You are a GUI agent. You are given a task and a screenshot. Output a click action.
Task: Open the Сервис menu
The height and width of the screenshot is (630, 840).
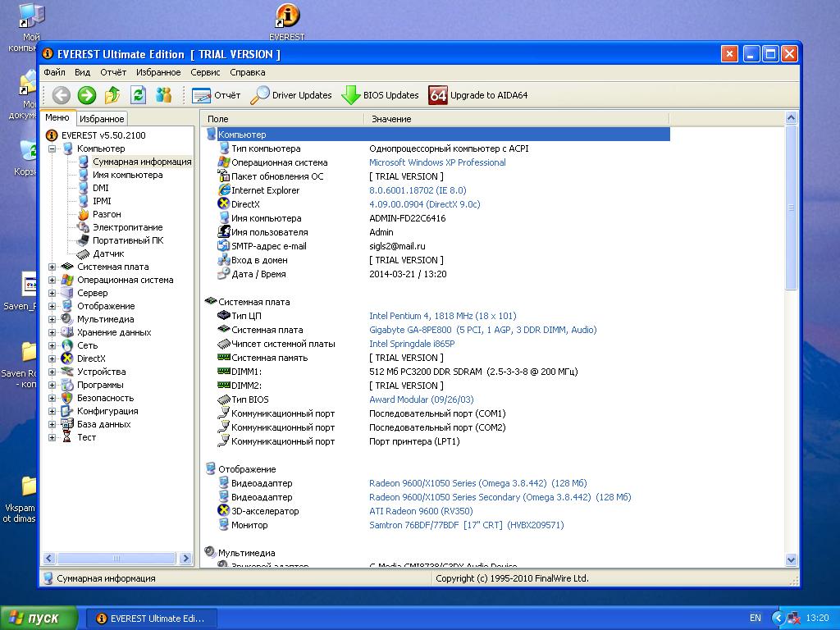pos(205,72)
